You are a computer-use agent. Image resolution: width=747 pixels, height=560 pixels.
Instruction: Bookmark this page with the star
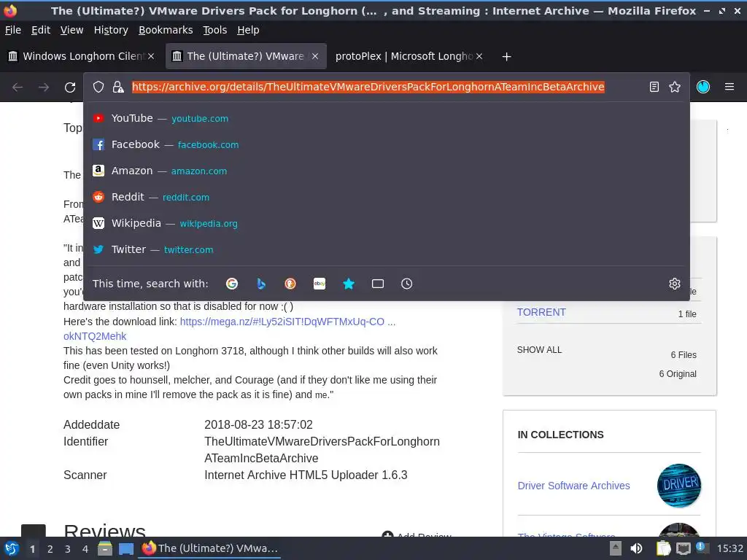[675, 87]
